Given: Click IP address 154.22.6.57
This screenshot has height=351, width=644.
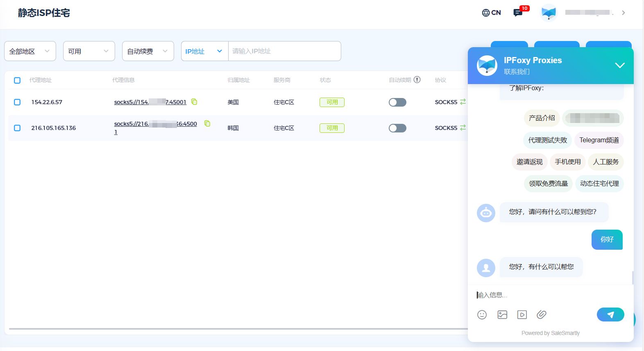Looking at the screenshot, I should pos(47,102).
